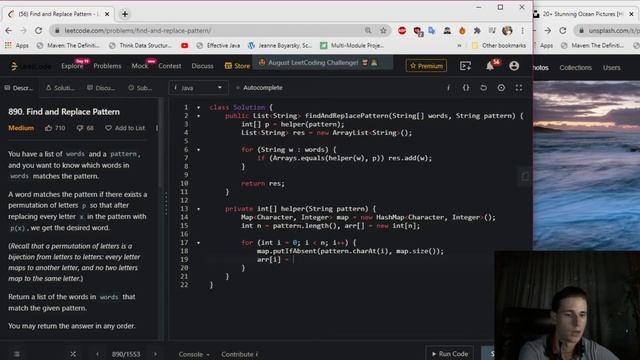Click the Collections tab in Unsplash window

pyautogui.click(x=576, y=68)
